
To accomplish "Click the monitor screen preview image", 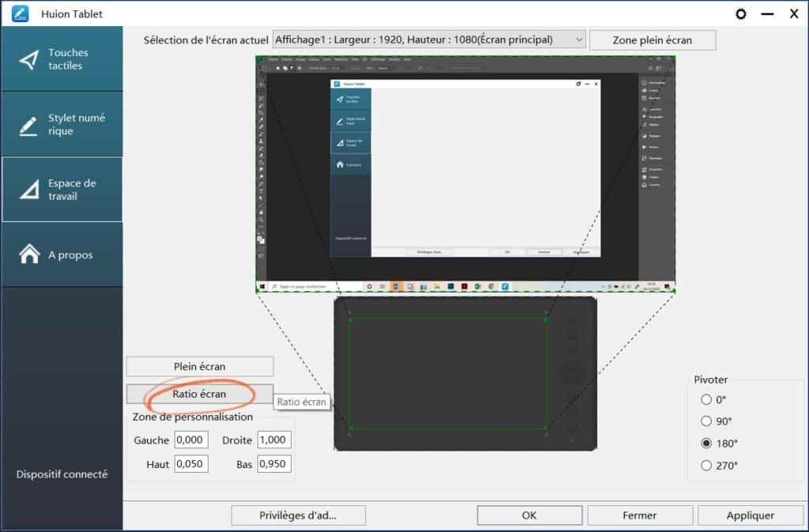I will (x=465, y=174).
